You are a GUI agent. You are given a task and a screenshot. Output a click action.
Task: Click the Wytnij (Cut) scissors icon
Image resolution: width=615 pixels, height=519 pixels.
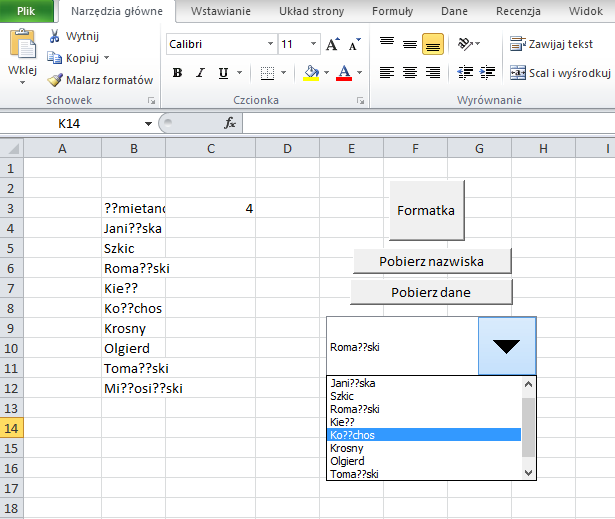click(55, 36)
